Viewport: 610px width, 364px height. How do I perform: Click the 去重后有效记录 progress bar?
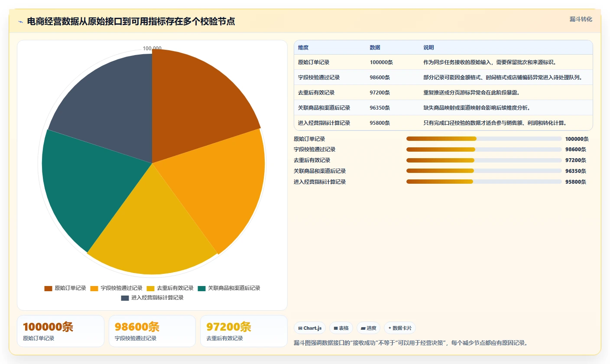(484, 160)
